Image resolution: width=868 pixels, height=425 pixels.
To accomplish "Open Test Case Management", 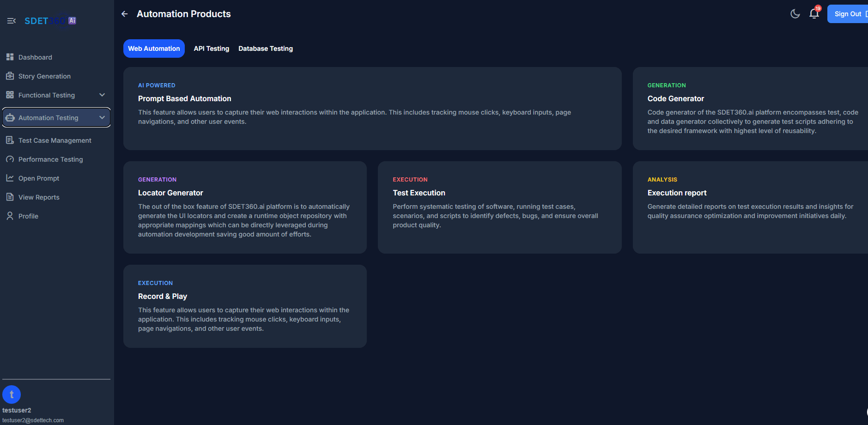I will coord(55,140).
